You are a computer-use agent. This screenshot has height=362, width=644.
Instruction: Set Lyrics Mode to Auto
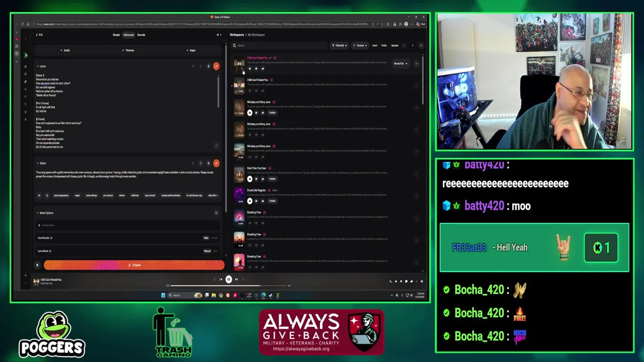[215, 251]
